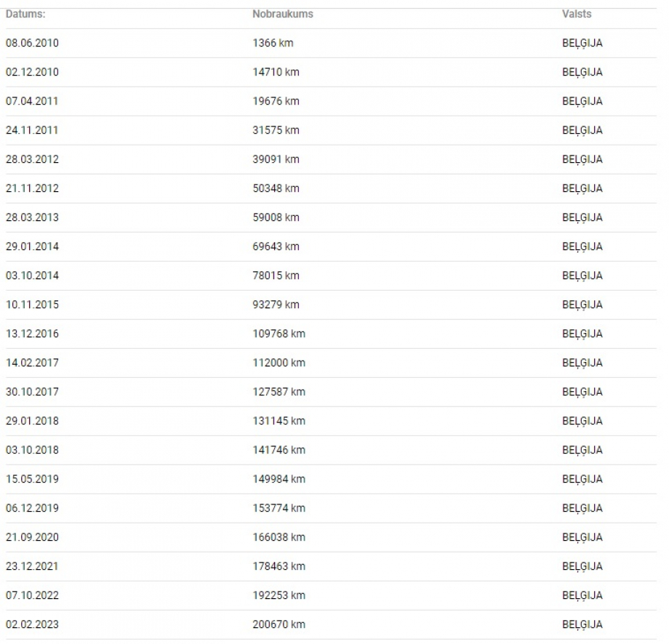Select the 69643 km entry

tap(276, 246)
